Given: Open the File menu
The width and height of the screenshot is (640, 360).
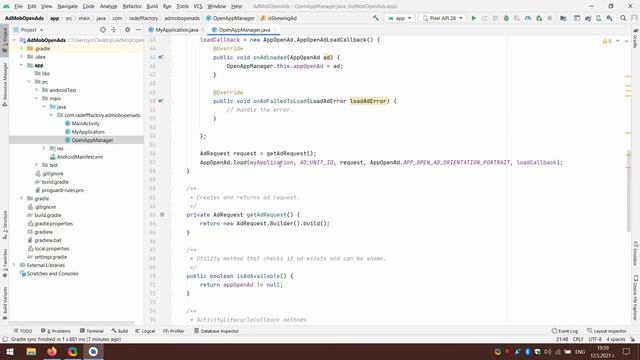Looking at the screenshot, I should (x=18, y=6).
